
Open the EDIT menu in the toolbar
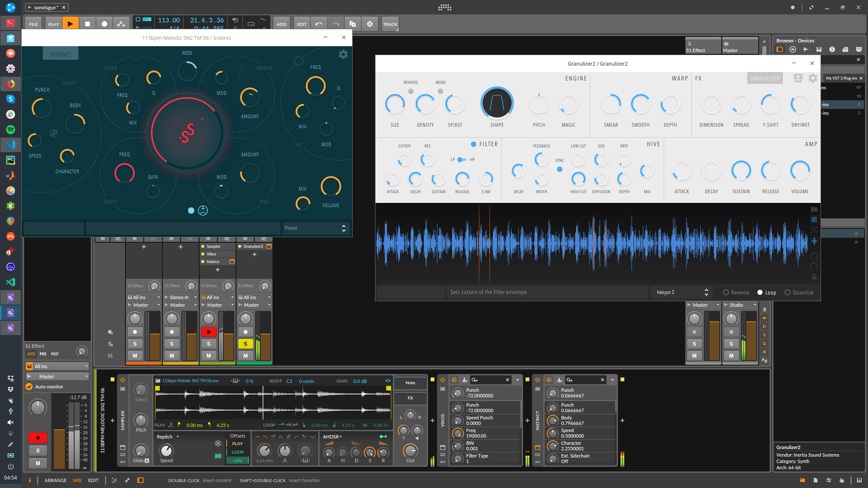click(x=302, y=24)
